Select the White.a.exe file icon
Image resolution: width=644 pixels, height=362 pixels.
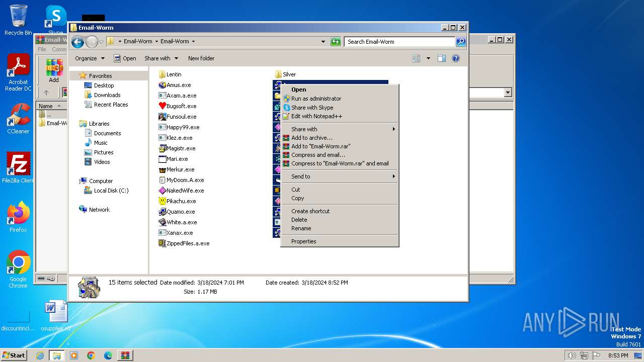click(x=162, y=222)
